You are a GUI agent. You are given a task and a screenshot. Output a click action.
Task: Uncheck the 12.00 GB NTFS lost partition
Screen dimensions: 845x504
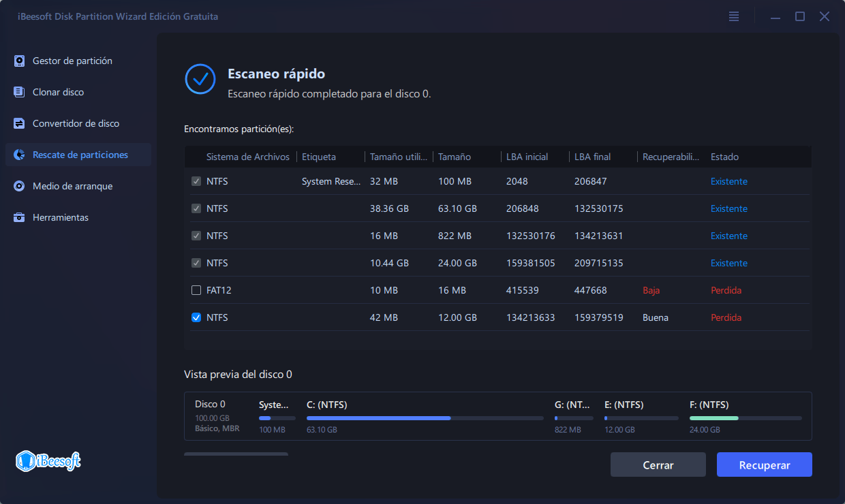tap(196, 318)
